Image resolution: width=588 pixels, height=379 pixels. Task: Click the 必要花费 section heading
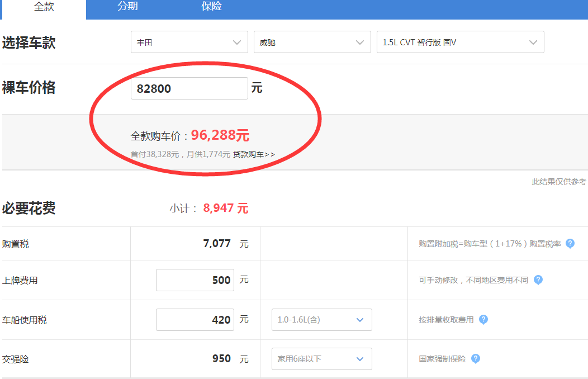29,208
